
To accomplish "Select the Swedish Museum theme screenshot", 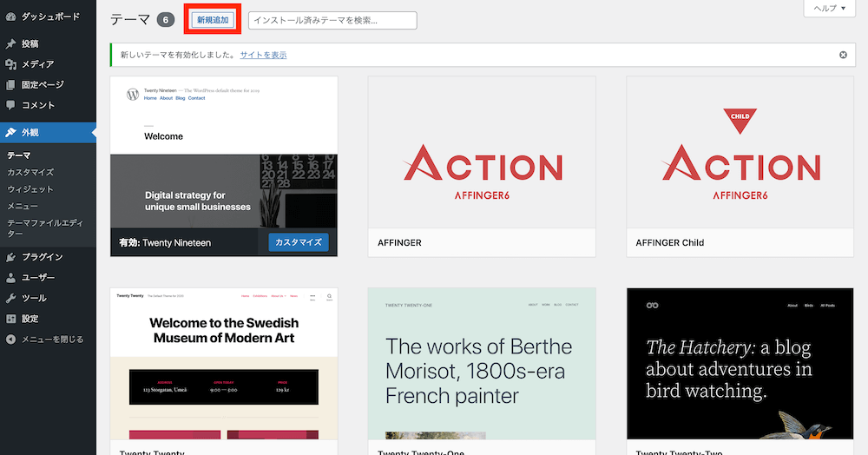I will (224, 364).
